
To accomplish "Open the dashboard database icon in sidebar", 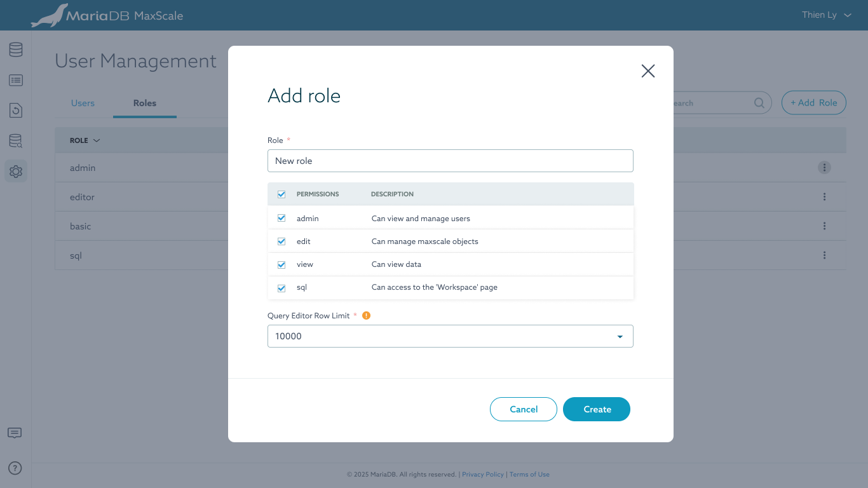I will coord(16,50).
